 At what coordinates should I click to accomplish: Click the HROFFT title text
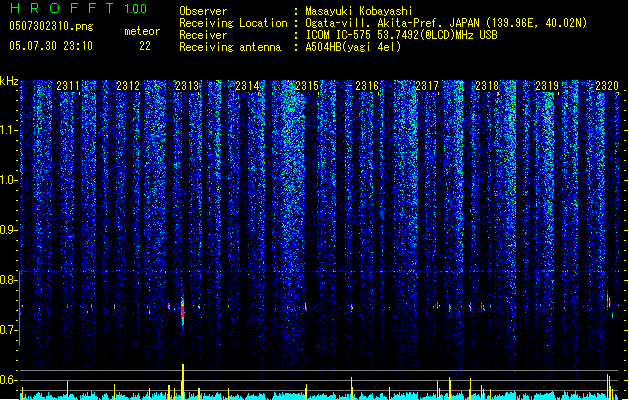[x=62, y=8]
